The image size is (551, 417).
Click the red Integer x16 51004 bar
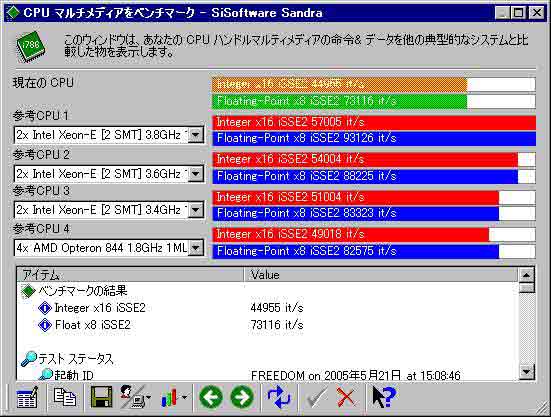coord(356,197)
